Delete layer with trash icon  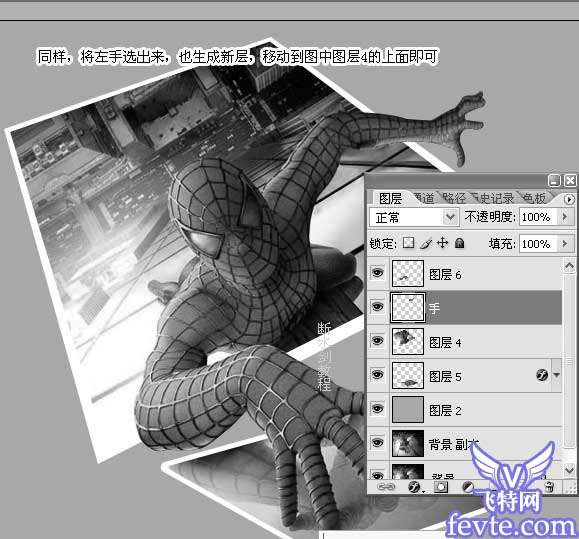549,487
